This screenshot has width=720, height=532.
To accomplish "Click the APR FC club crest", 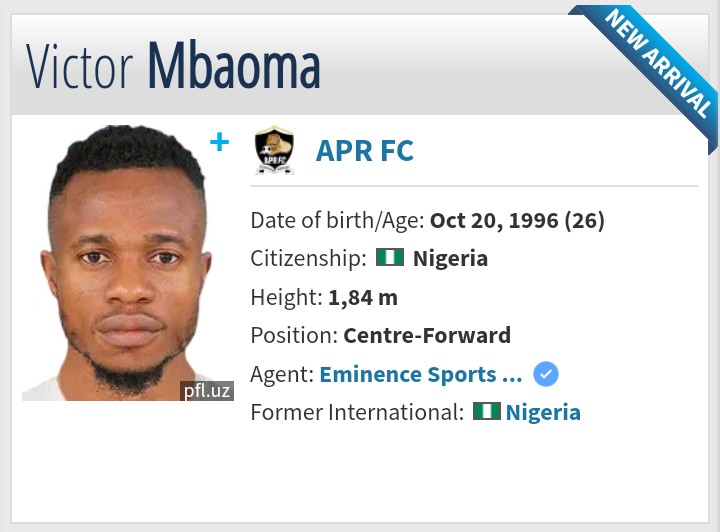I will pyautogui.click(x=274, y=150).
